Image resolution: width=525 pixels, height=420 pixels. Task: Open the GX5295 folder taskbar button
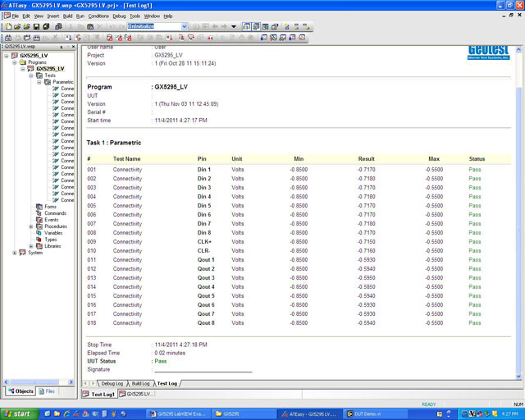tap(244, 414)
